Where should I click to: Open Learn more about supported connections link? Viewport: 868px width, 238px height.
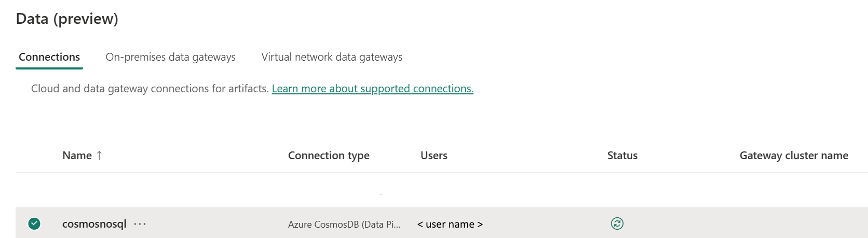click(372, 89)
